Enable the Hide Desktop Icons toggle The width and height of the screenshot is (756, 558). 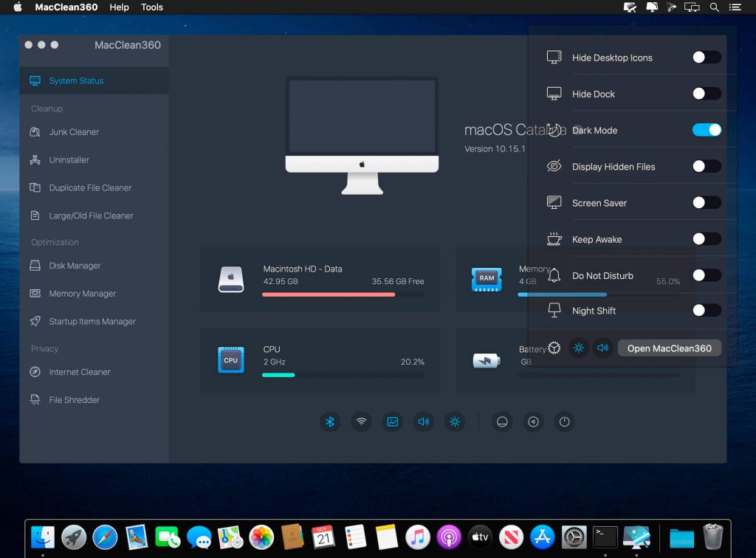[707, 58]
